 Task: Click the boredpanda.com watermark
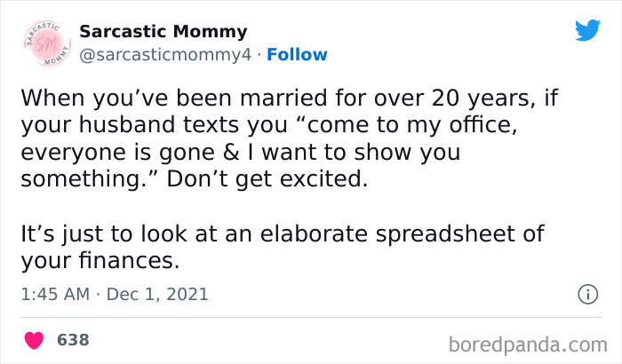pos(529,343)
